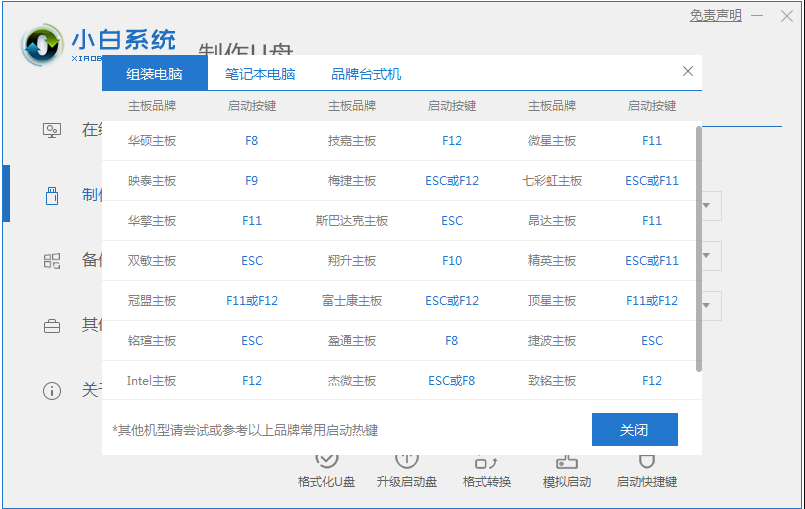Open the 免责声明 link
Screen dimensions: 805x509
[716, 16]
